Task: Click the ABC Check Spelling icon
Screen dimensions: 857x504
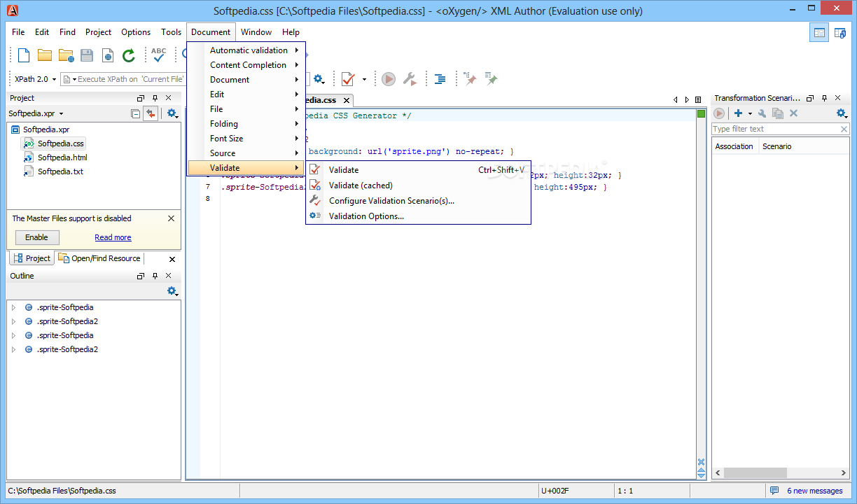Action: [x=159, y=55]
